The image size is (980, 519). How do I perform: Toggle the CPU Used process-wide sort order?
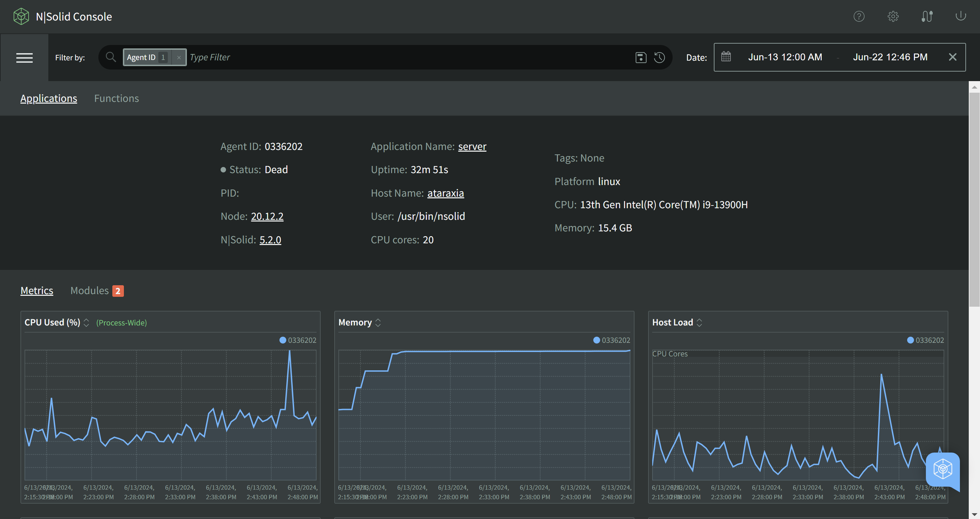pos(87,322)
